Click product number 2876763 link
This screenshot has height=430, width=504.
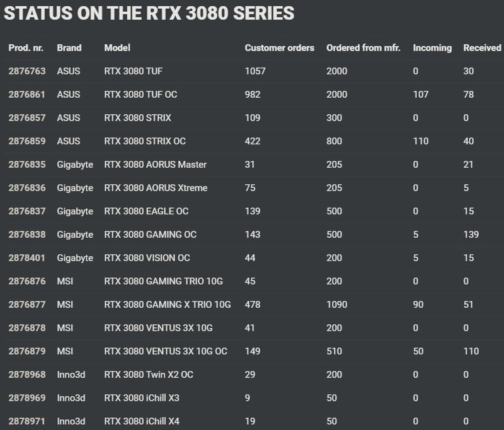(x=27, y=71)
